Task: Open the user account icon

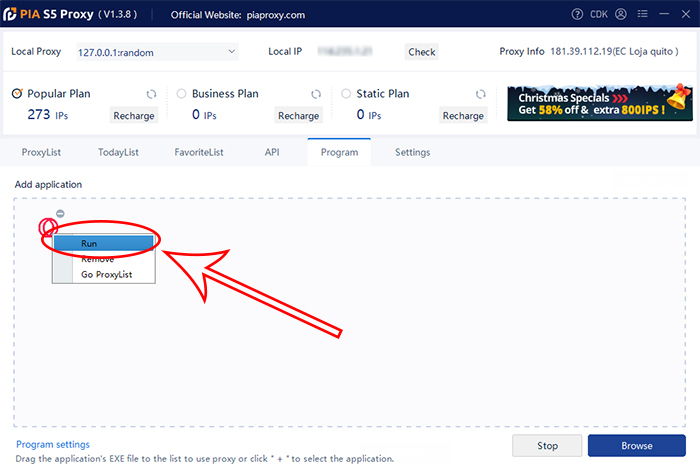Action: pos(621,14)
